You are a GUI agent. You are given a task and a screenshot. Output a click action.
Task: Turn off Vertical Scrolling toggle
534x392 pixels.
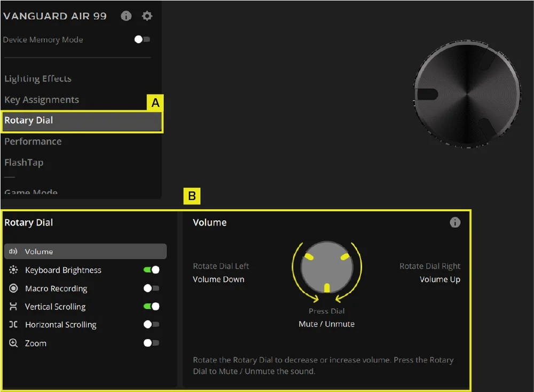(x=152, y=307)
